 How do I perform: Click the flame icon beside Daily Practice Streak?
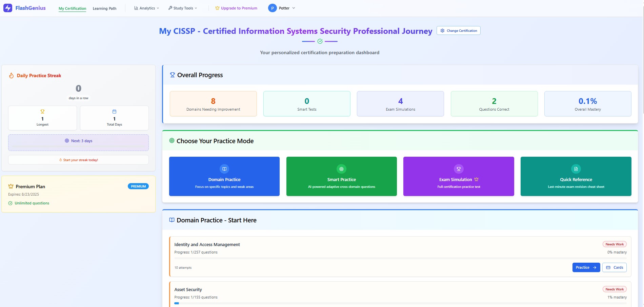click(x=11, y=75)
